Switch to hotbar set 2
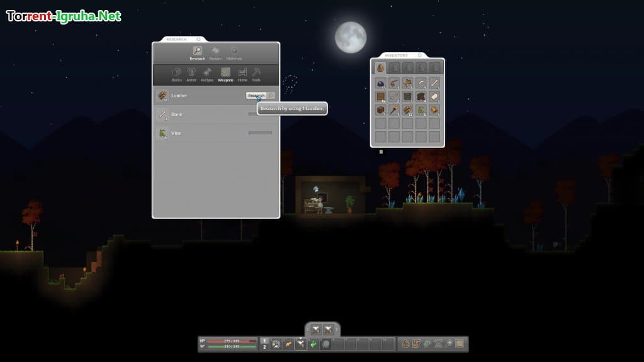 264,347
